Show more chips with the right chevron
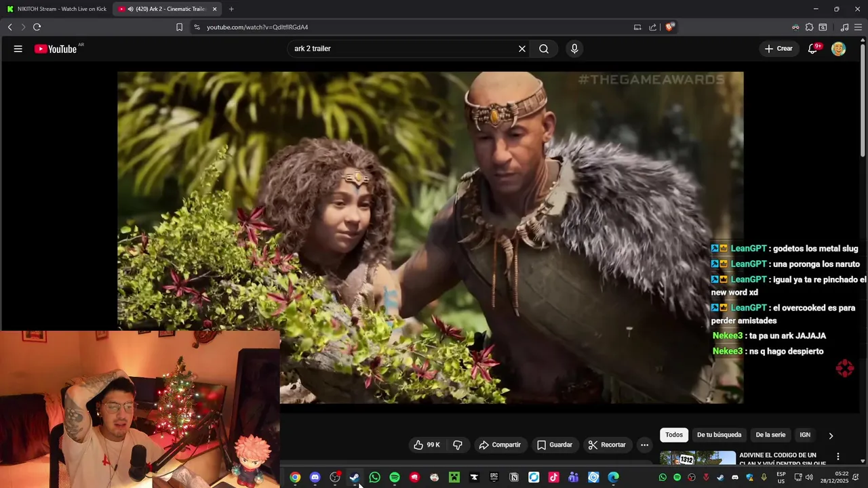 click(831, 436)
